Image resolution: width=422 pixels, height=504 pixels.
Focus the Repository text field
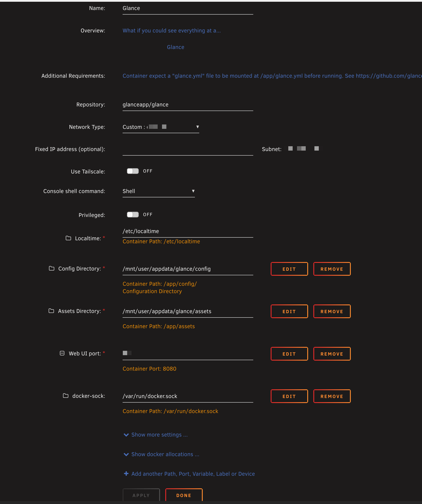(x=187, y=105)
